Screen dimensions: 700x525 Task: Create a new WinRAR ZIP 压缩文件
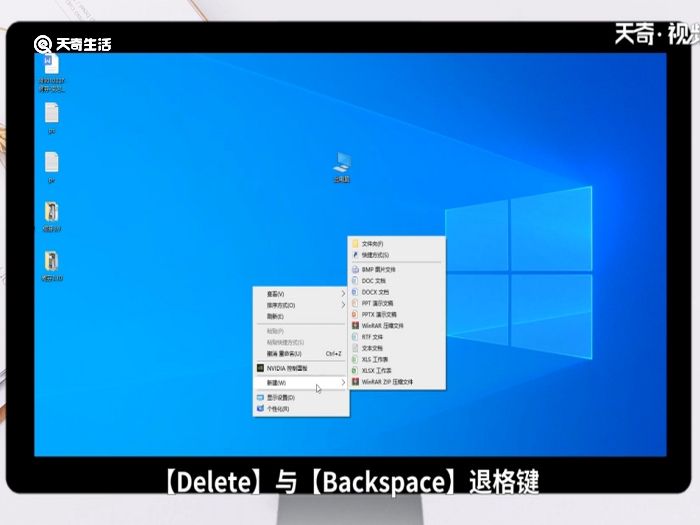point(396,382)
